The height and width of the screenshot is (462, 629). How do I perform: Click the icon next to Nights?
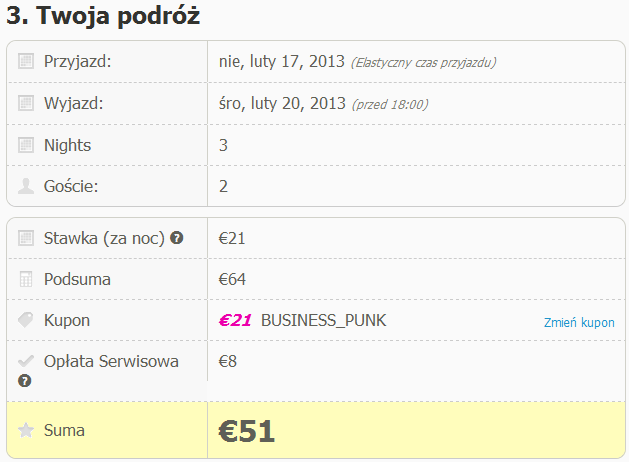[26, 145]
